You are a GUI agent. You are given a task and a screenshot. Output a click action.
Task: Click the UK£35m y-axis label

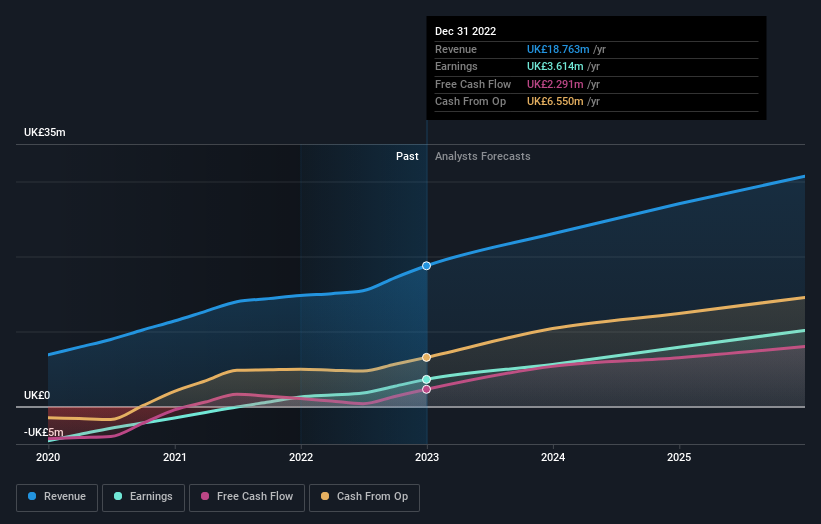(45, 132)
